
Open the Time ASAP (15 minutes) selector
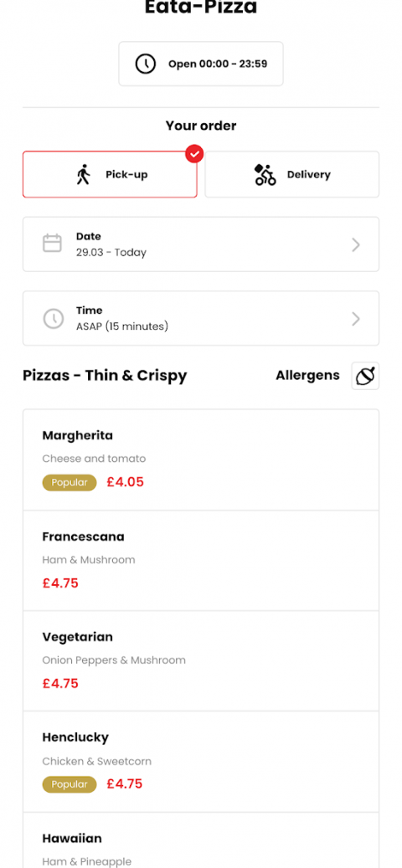point(201,318)
